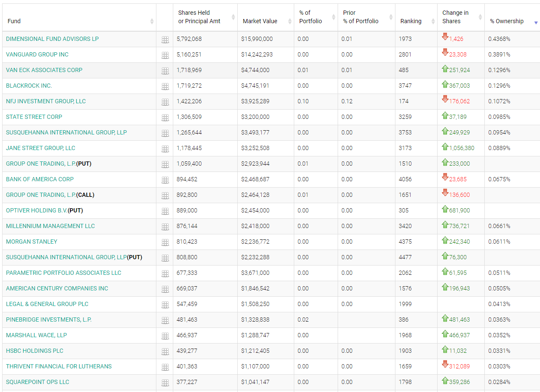
Task: Open BANK OF AMERICA CORP link
Action: point(40,179)
